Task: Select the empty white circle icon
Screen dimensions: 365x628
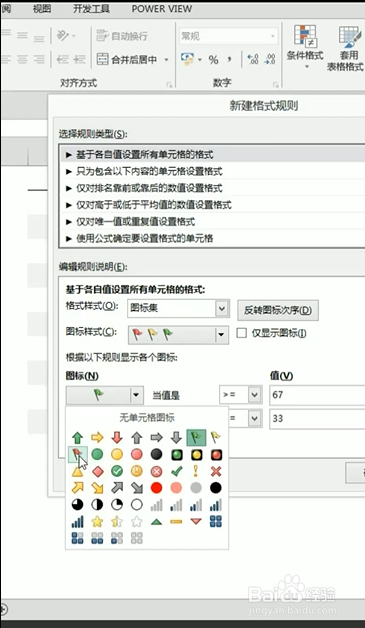Action: click(x=137, y=504)
